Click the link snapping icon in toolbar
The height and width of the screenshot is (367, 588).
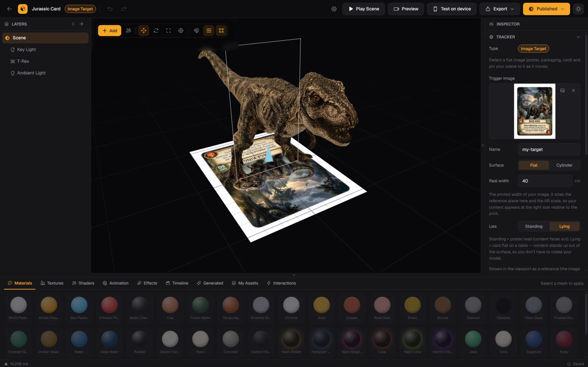tap(196, 31)
